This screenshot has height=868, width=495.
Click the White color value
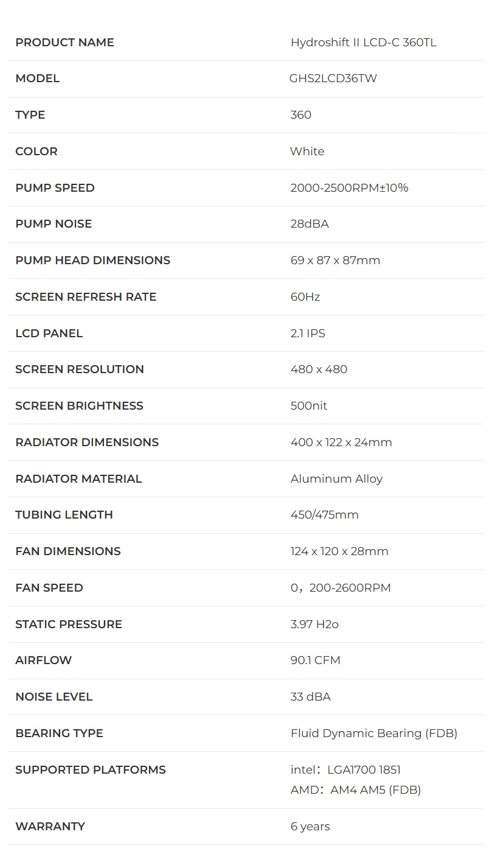tap(307, 151)
